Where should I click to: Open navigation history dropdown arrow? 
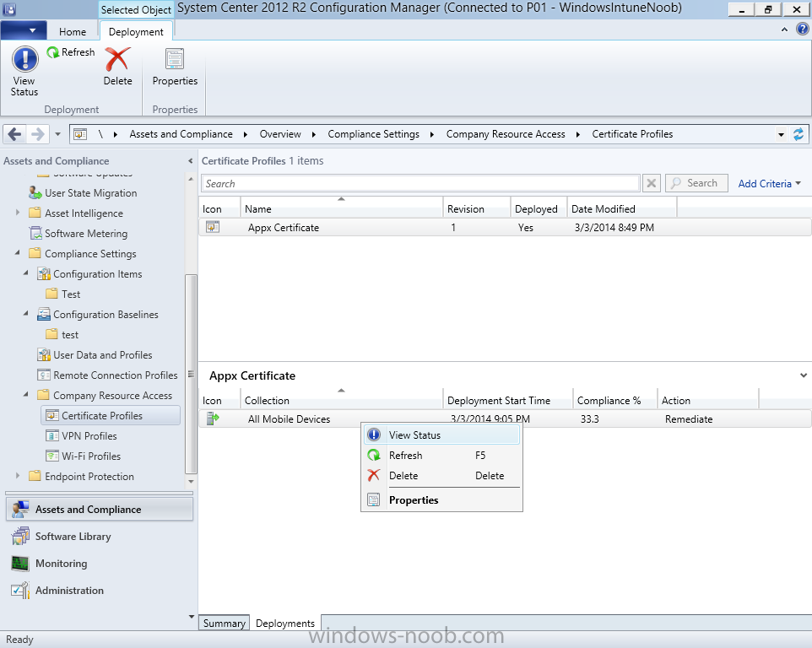(57, 134)
